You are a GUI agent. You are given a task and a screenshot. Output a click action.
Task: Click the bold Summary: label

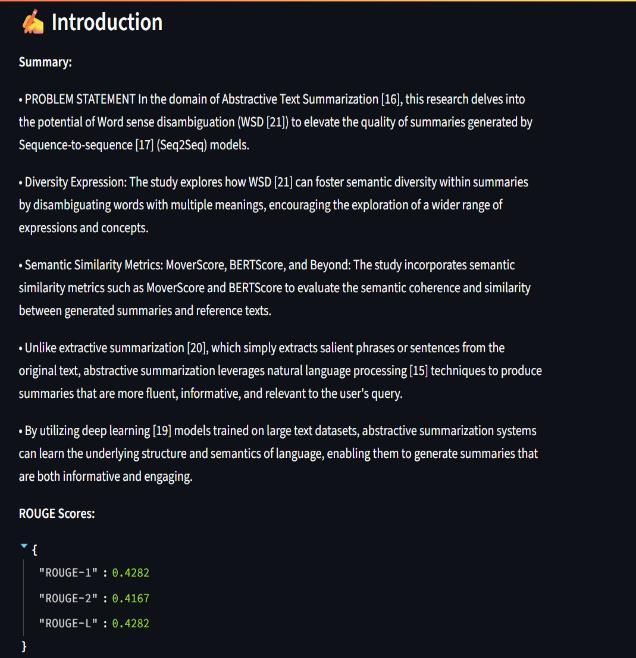[45, 62]
